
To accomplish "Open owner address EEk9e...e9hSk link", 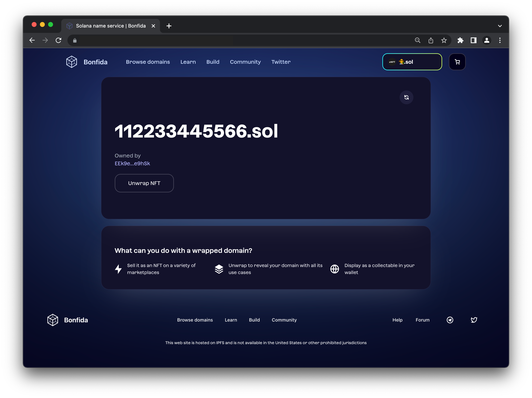I will click(x=132, y=164).
